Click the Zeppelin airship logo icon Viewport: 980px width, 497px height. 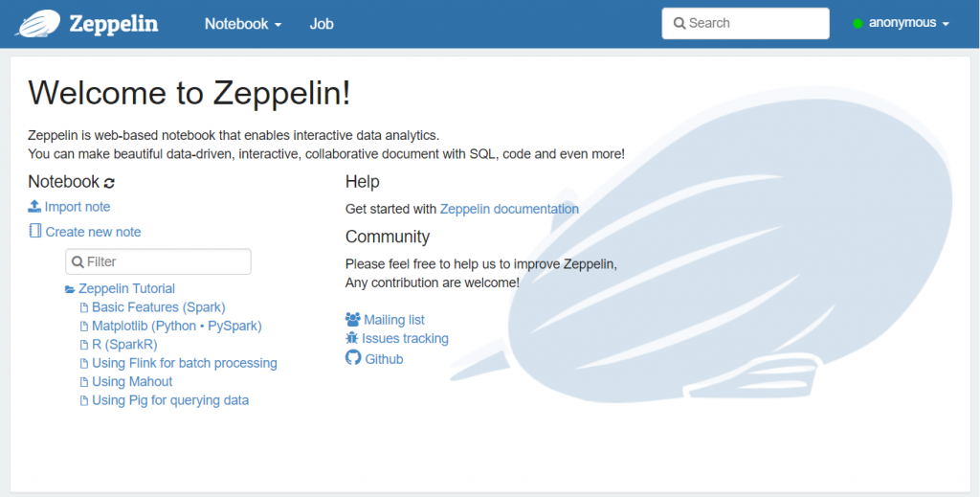(x=38, y=23)
